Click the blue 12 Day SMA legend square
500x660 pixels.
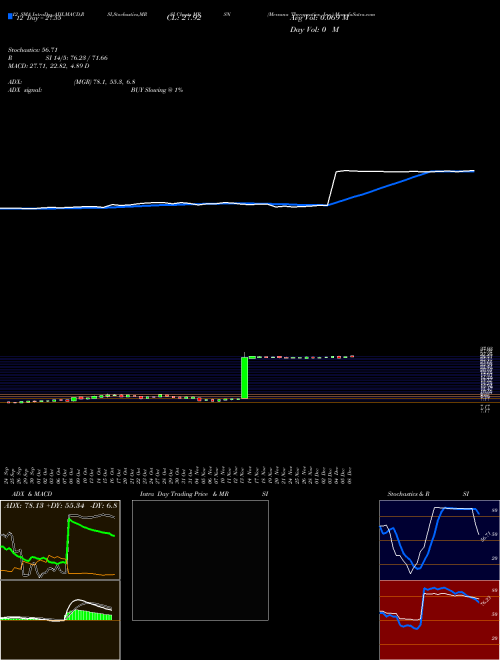tap(10, 17)
